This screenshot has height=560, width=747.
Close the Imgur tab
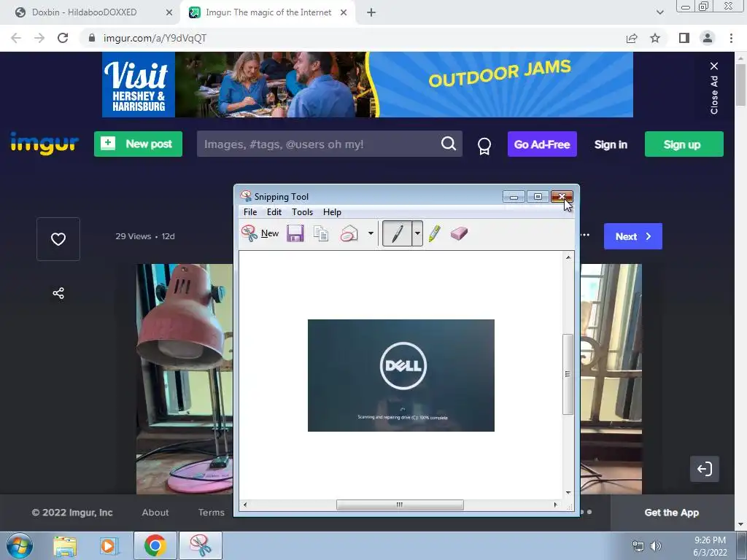click(344, 12)
